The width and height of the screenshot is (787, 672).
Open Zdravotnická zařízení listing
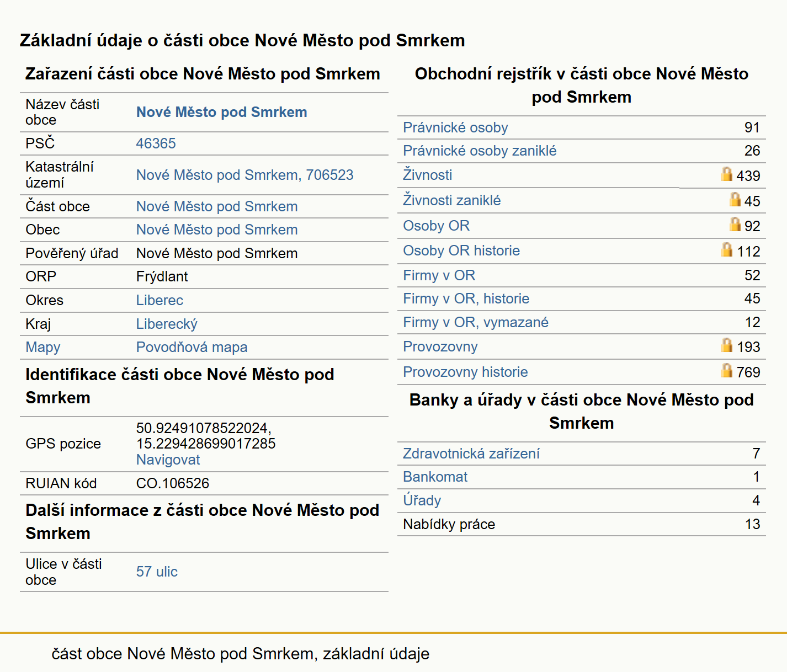coord(471,454)
